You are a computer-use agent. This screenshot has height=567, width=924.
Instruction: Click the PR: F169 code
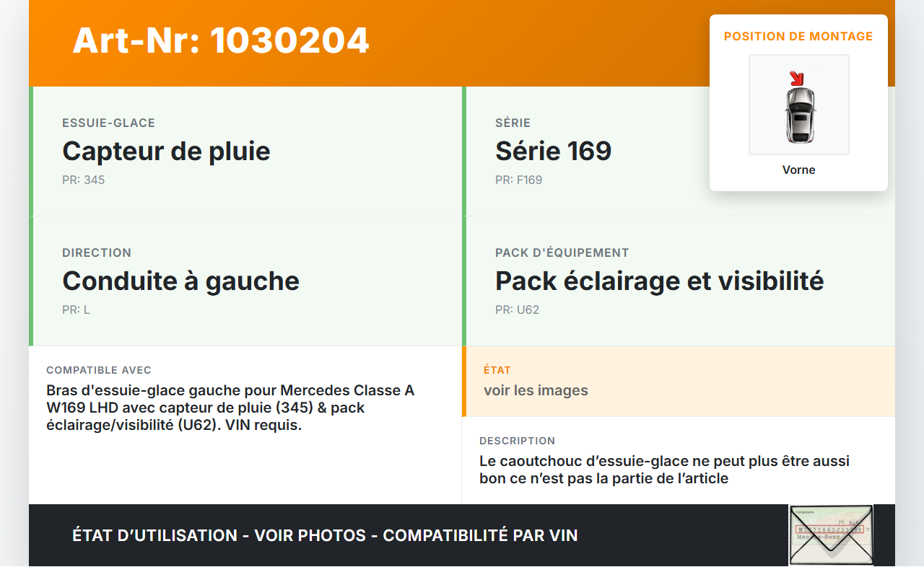click(x=518, y=180)
